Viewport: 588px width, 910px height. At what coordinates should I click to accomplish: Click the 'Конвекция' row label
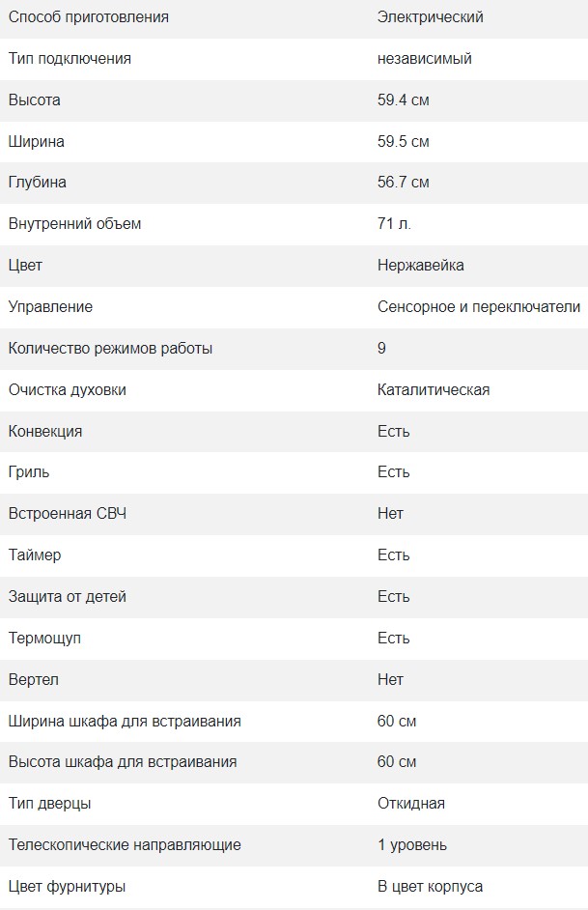(44, 432)
